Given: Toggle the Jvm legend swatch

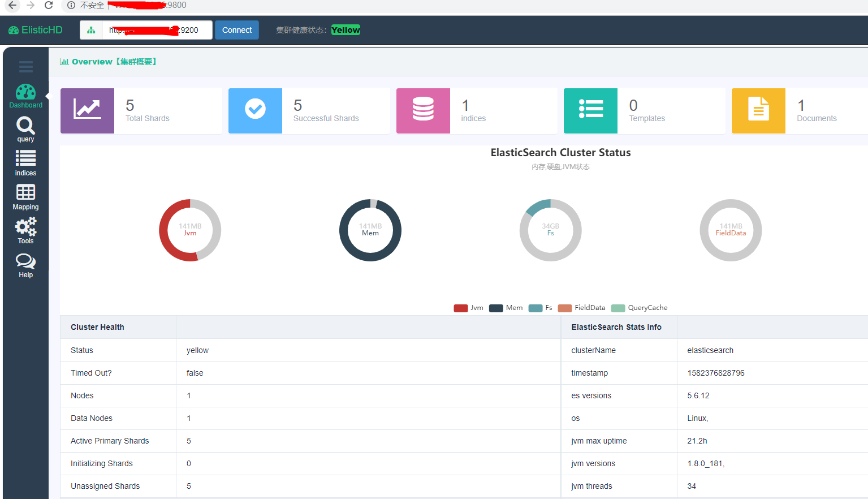Looking at the screenshot, I should (461, 308).
